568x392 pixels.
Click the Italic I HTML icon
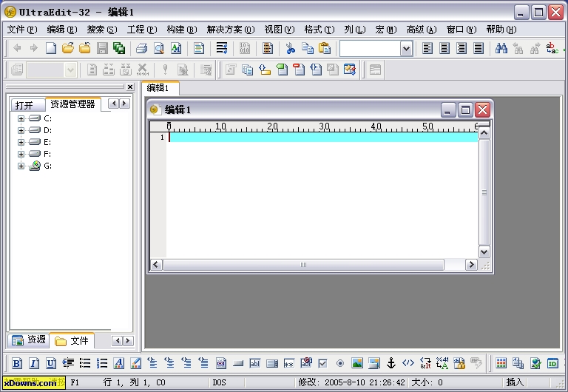pyautogui.click(x=34, y=363)
